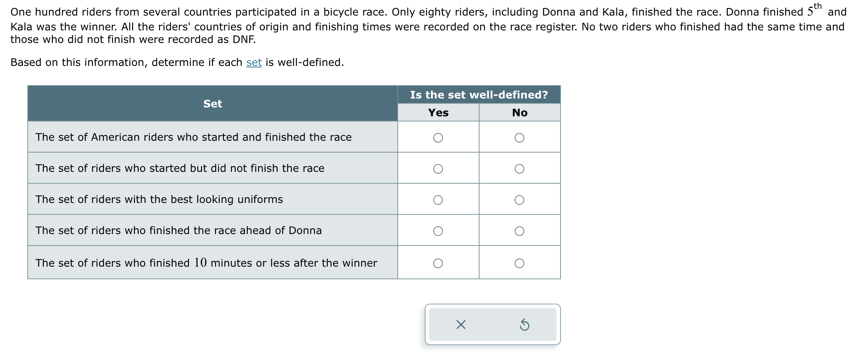This screenshot has height=357, width=868.
Task: Click the 'Yes' column header
Action: pos(438,113)
